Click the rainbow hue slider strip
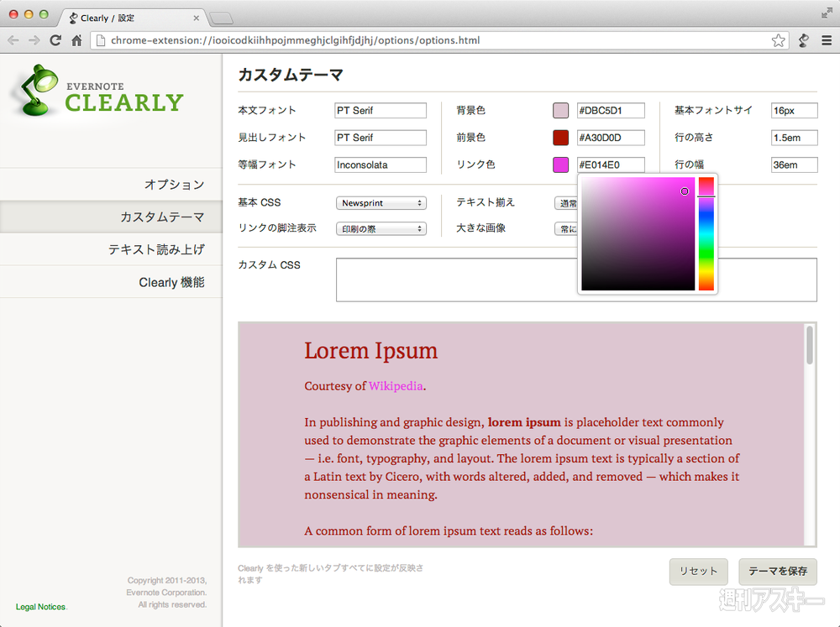Viewport: 840px width, 627px height. 706,234
